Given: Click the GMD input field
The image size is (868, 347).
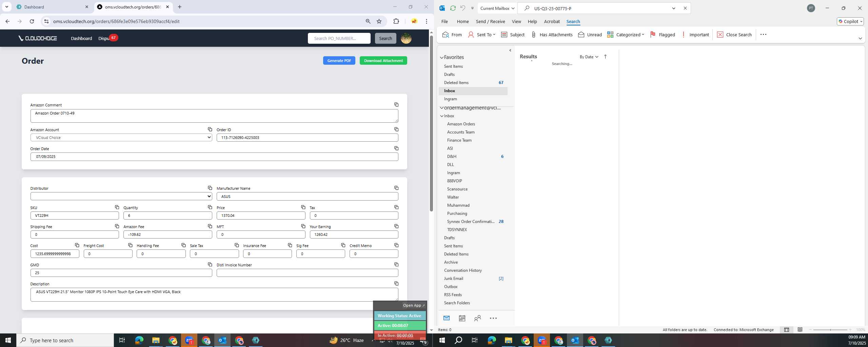Looking at the screenshot, I should [x=121, y=273].
